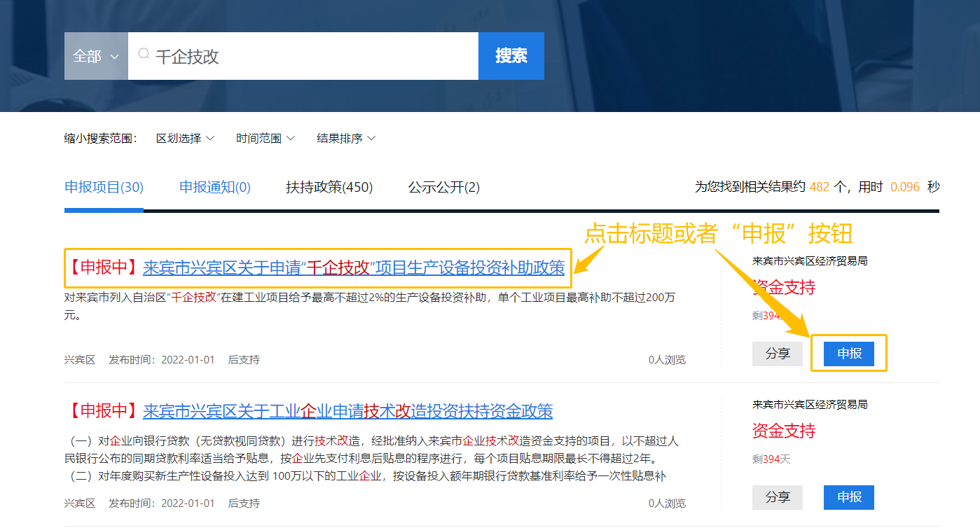Viewport: 980px width, 528px height.
Task: Focus the search field containing 千企技改
Action: 308,56
